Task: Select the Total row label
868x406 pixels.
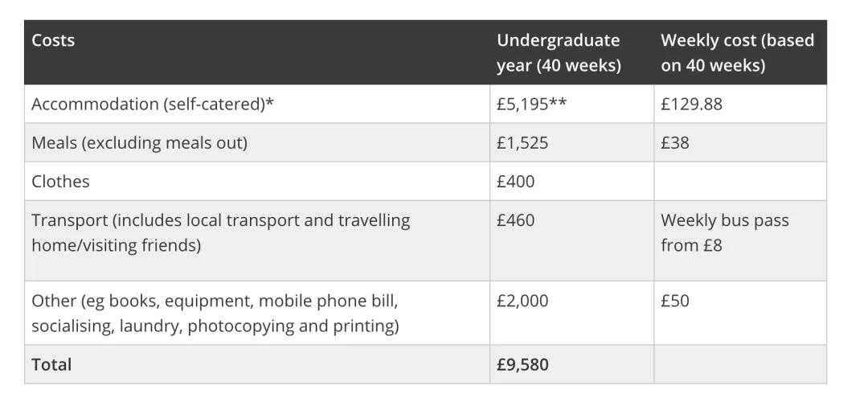Action: [x=51, y=364]
